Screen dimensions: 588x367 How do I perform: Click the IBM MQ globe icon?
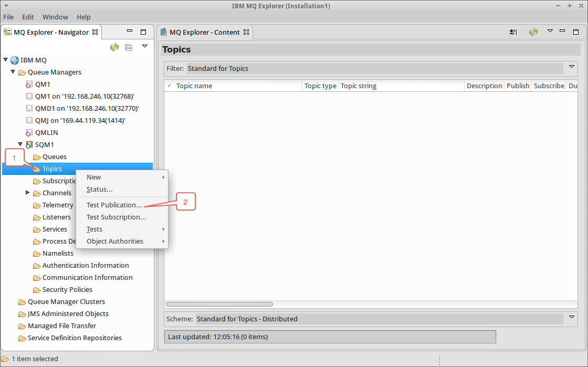coord(15,60)
